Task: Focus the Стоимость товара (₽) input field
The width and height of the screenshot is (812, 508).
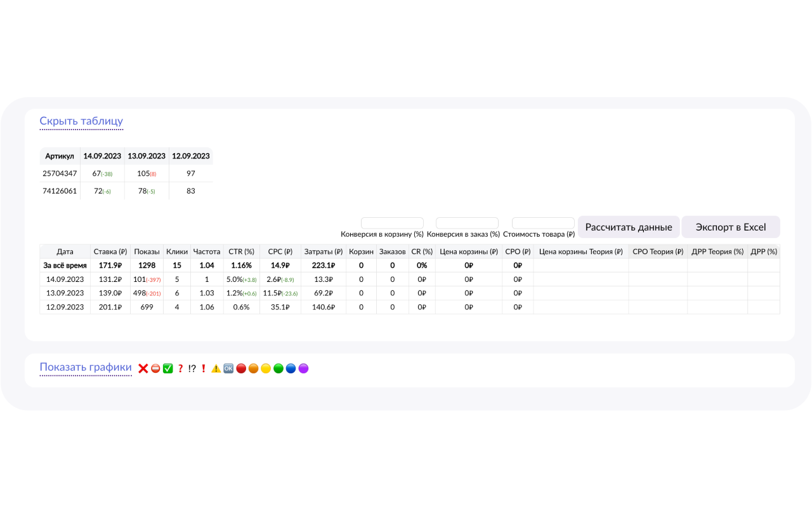Action: click(543, 223)
